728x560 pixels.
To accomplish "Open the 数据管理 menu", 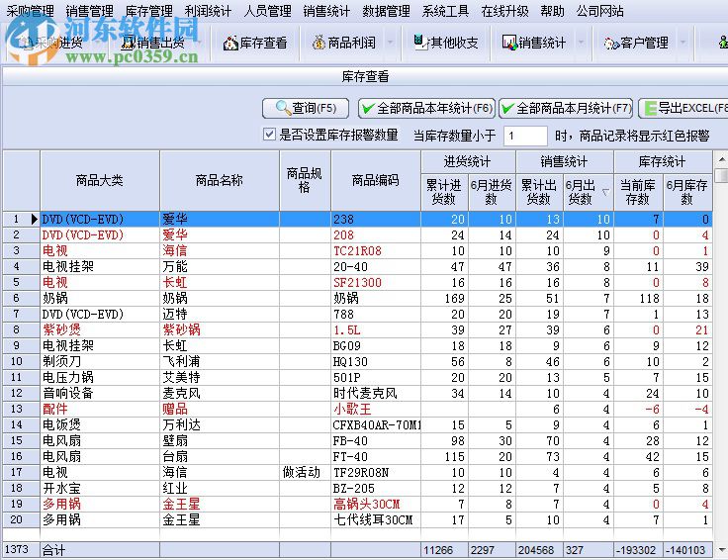I will pos(387,10).
